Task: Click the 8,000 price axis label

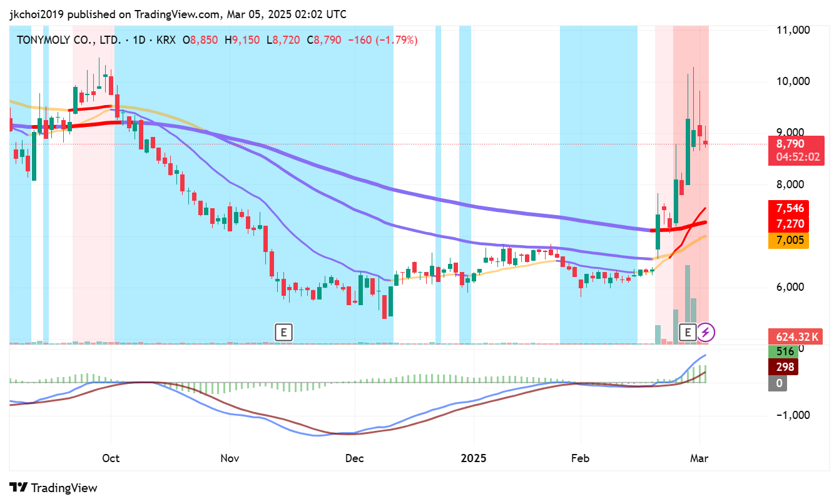Action: click(x=790, y=184)
